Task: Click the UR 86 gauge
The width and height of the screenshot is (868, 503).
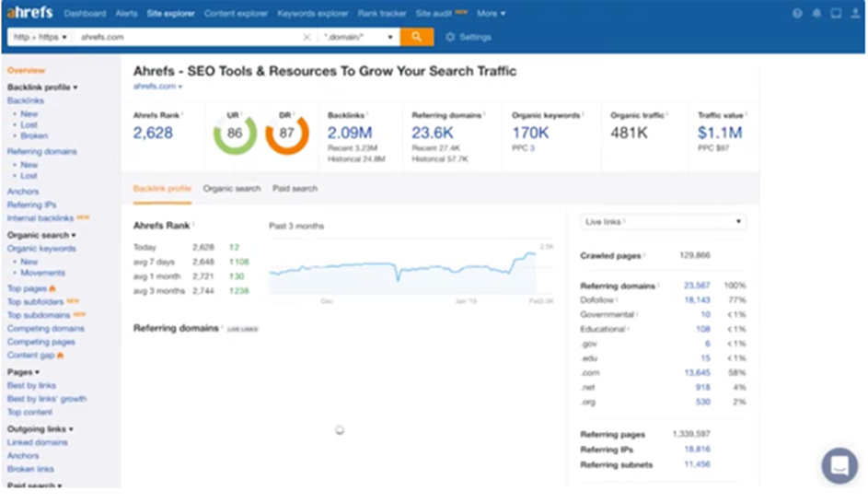Action: tap(235, 133)
